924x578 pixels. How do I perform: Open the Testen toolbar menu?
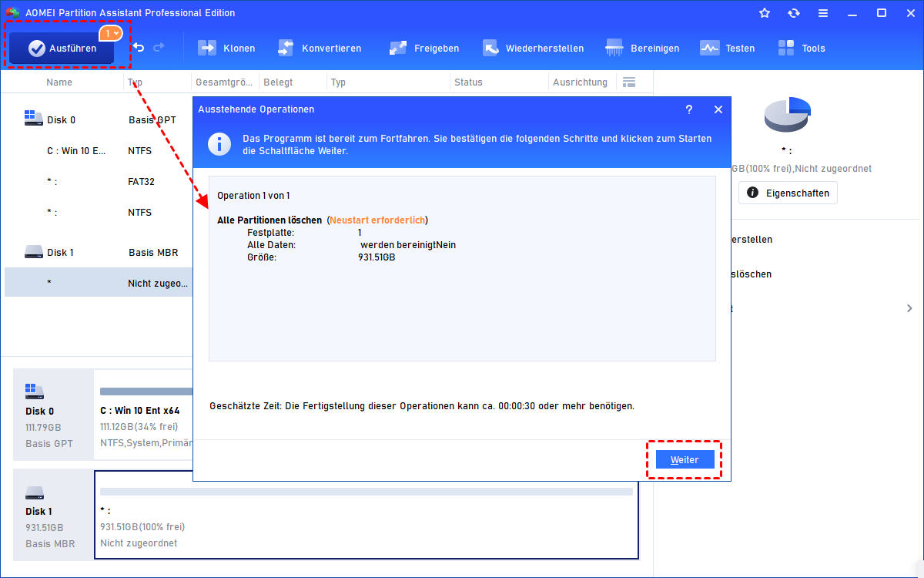click(727, 48)
